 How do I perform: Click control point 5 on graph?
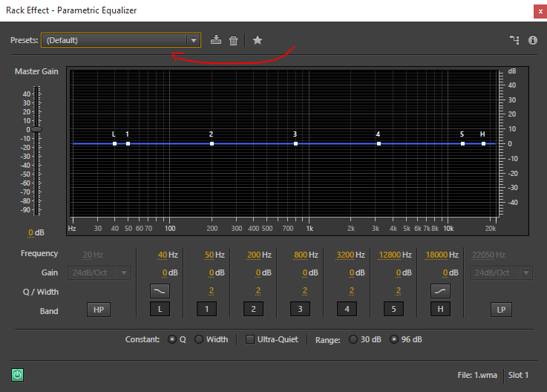462,143
